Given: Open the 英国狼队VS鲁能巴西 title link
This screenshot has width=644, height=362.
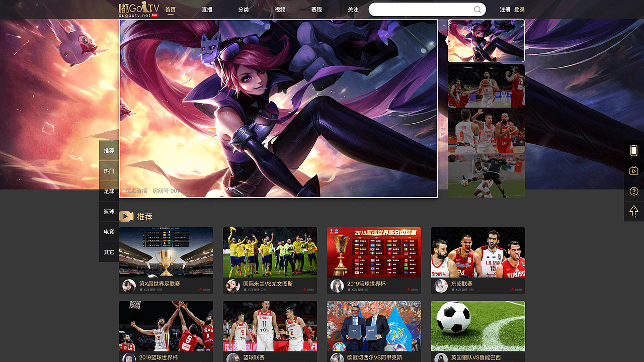Looking at the screenshot, I should click(476, 357).
